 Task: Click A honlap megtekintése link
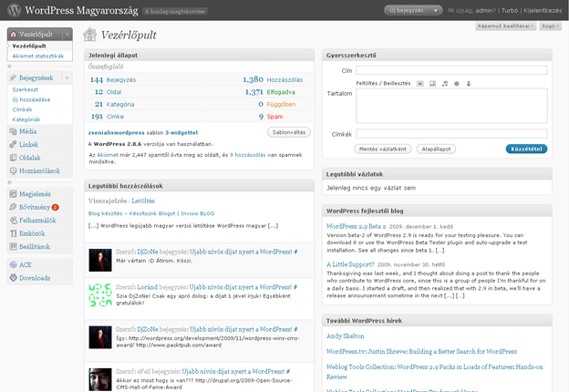coord(175,12)
